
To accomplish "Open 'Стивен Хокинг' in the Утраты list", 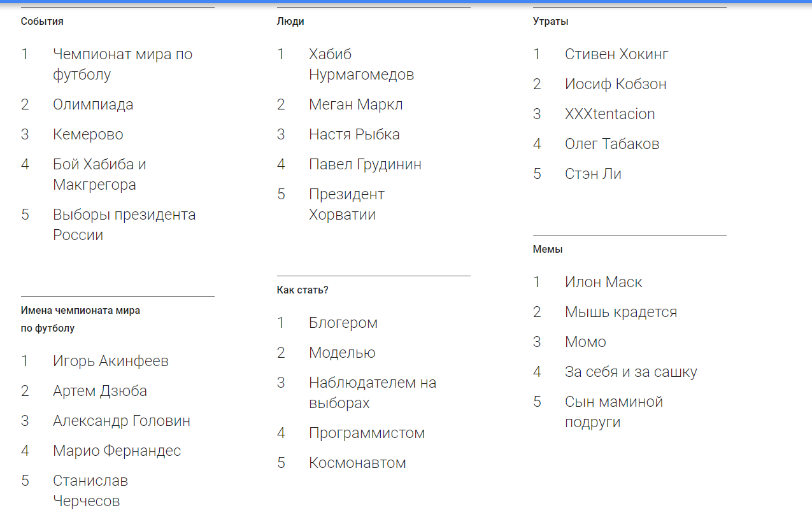I will pyautogui.click(x=616, y=54).
